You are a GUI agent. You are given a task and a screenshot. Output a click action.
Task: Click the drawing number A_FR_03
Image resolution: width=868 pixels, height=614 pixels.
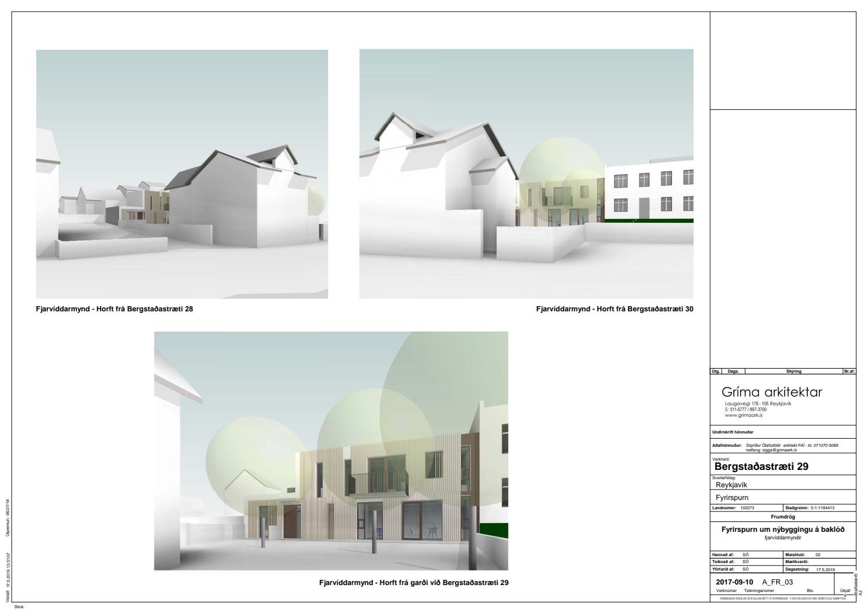click(x=777, y=582)
